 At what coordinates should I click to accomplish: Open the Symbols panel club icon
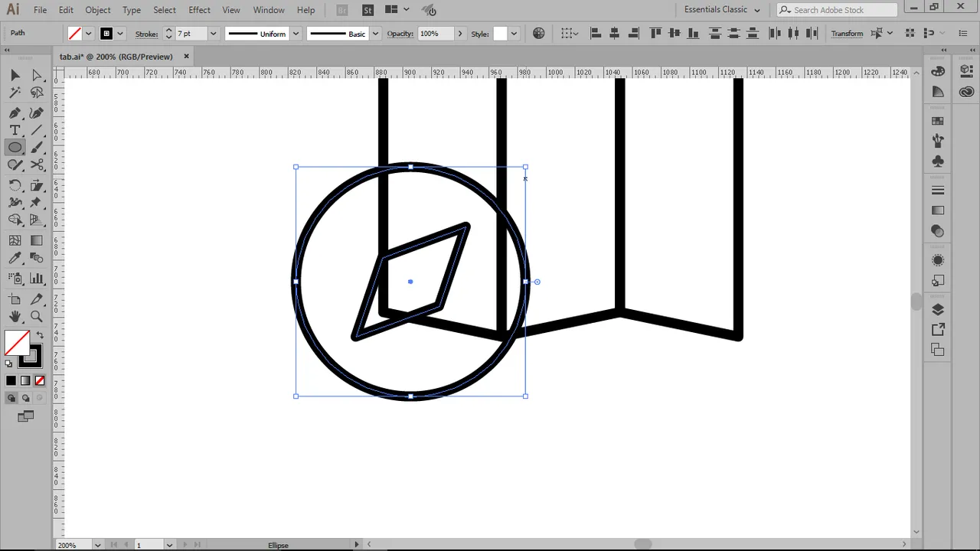point(938,161)
